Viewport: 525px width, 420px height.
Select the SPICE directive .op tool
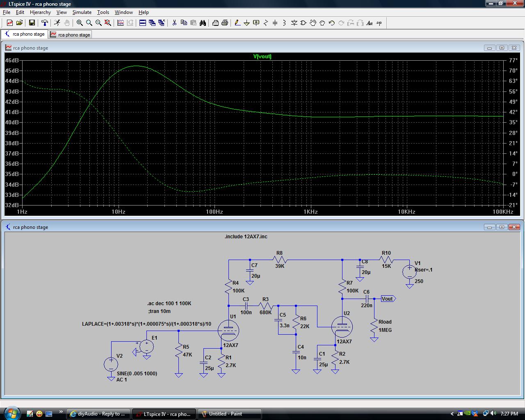click(x=379, y=23)
